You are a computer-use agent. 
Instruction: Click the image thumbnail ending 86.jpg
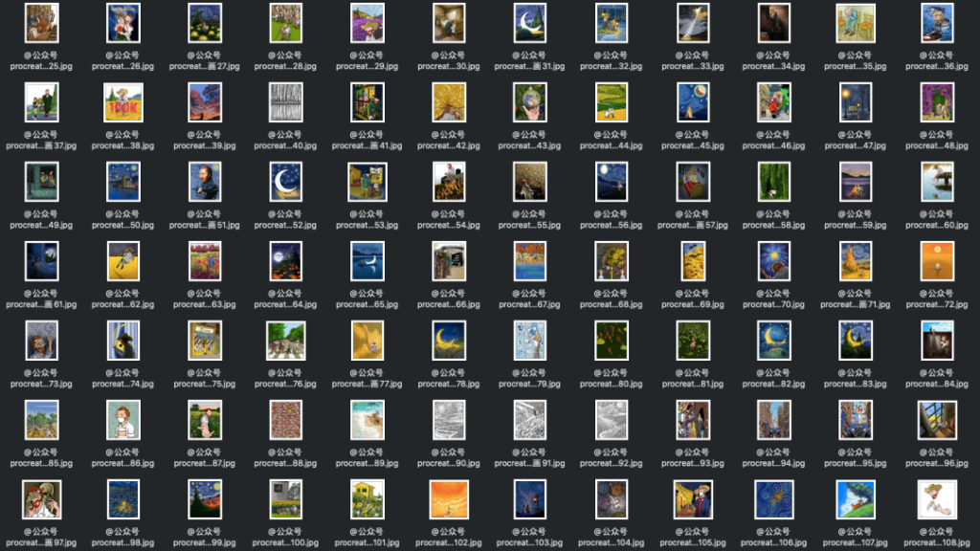tap(122, 420)
